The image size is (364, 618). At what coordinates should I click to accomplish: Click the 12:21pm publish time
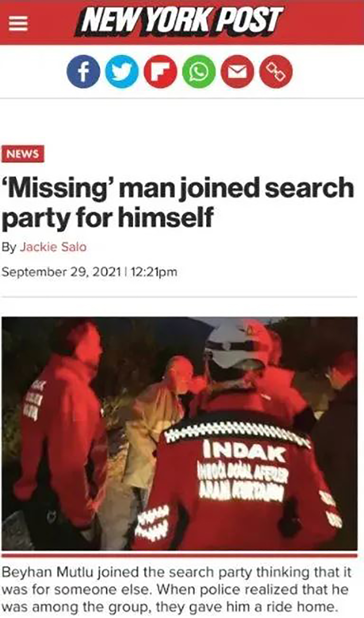(154, 272)
